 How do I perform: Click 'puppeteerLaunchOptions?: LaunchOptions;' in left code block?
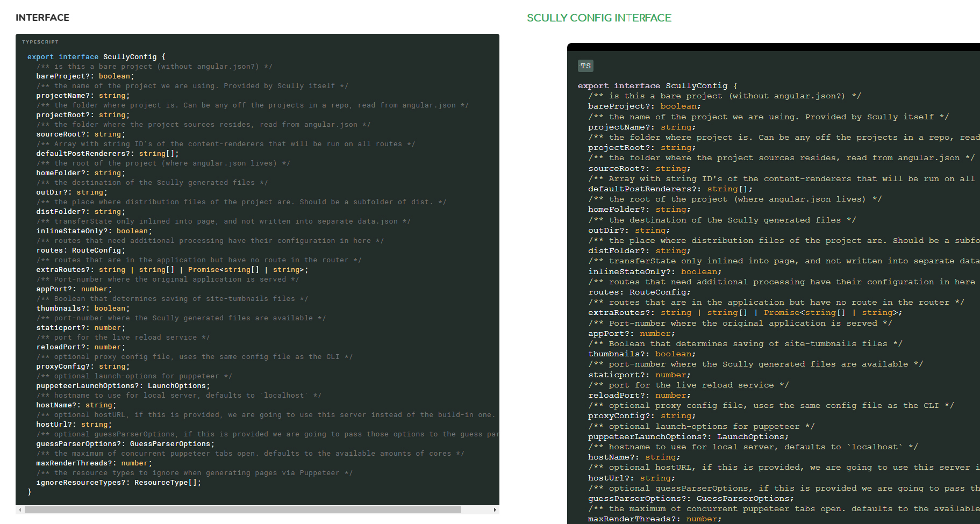point(123,386)
